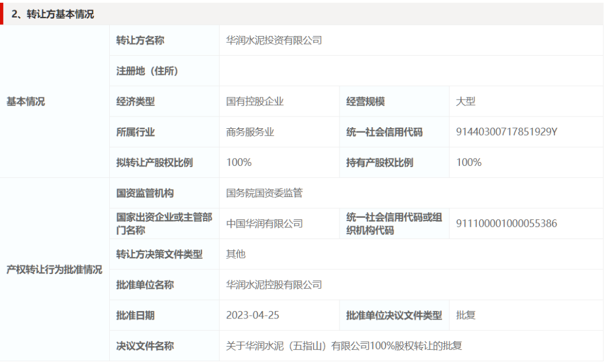The image size is (608, 364).
Task: Click the 国家出资企业或主管部门名称 label
Action: point(164,224)
